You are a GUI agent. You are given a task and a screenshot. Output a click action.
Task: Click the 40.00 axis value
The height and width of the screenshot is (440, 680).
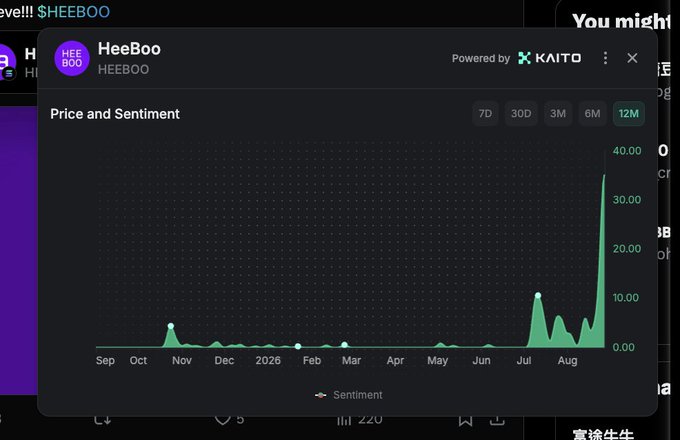coord(627,151)
